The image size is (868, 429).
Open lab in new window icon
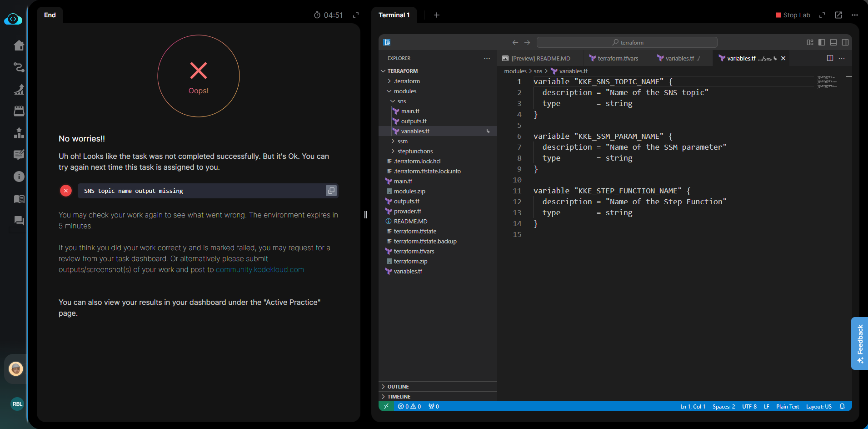tap(838, 15)
